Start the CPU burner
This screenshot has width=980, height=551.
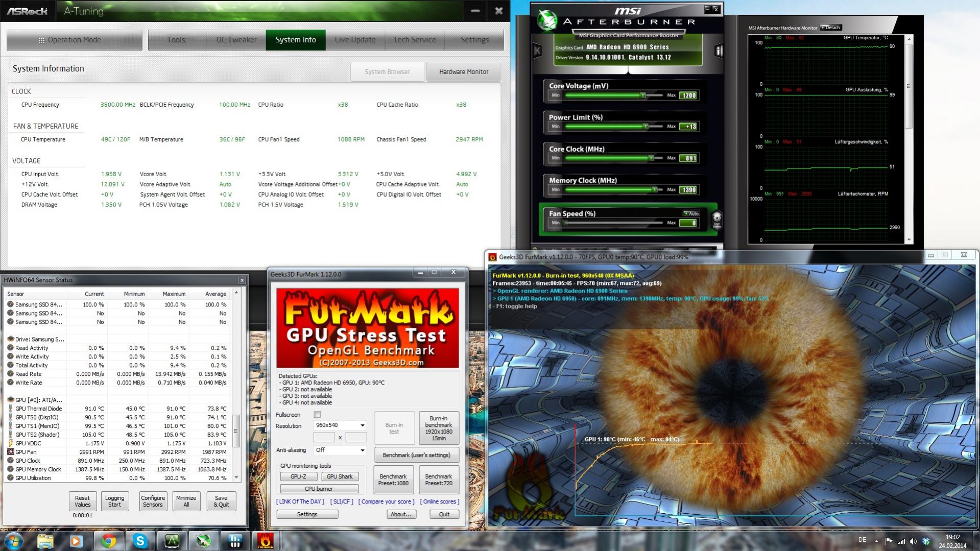click(319, 489)
